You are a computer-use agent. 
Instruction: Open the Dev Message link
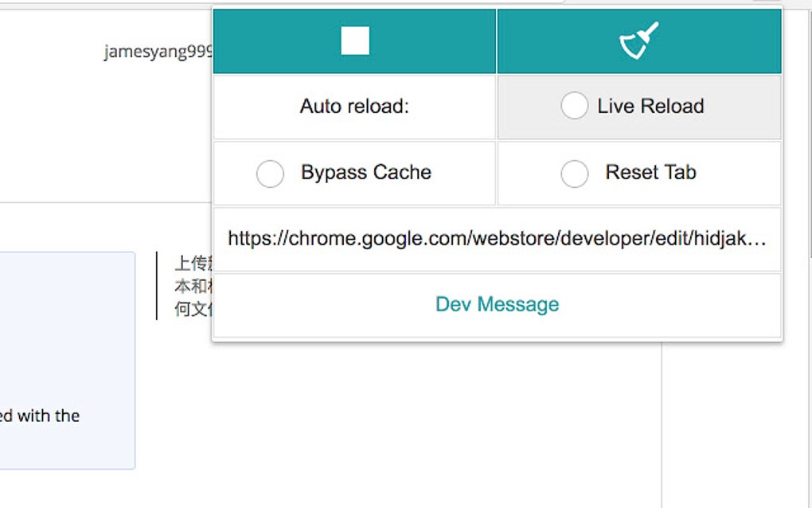pyautogui.click(x=497, y=304)
